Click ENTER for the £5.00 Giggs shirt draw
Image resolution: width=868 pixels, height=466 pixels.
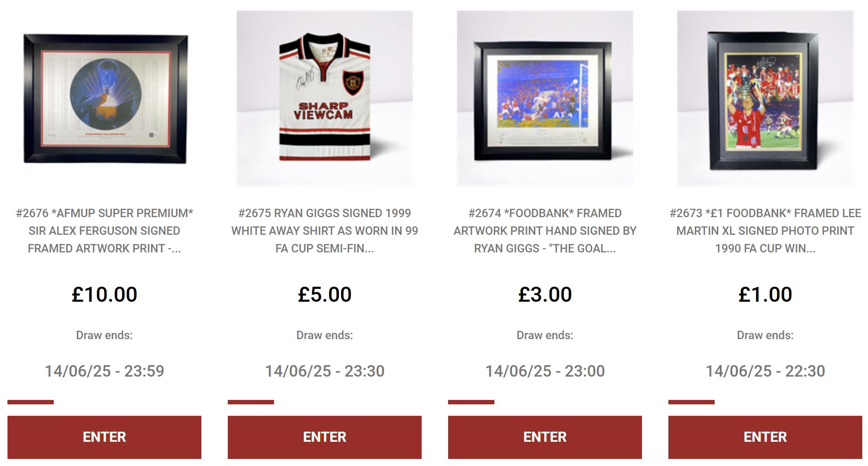(325, 437)
